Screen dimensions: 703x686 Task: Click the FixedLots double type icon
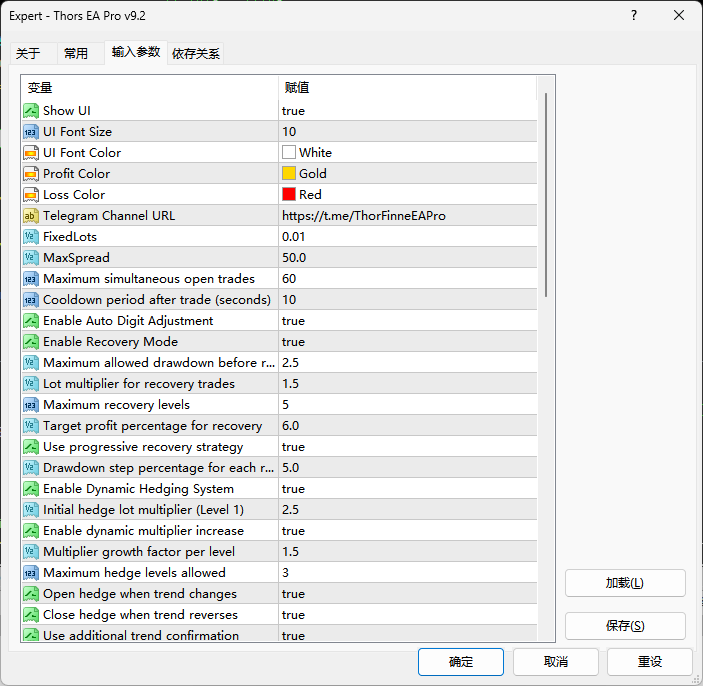[x=31, y=237]
